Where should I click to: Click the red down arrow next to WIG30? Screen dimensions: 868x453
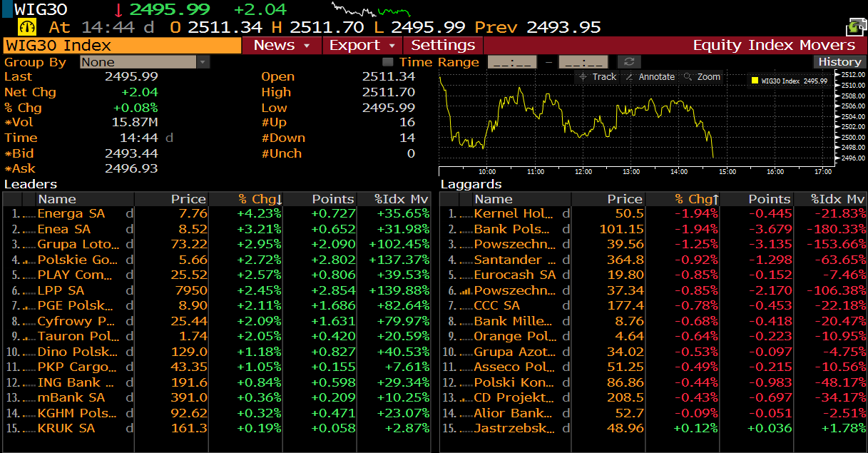pyautogui.click(x=118, y=9)
